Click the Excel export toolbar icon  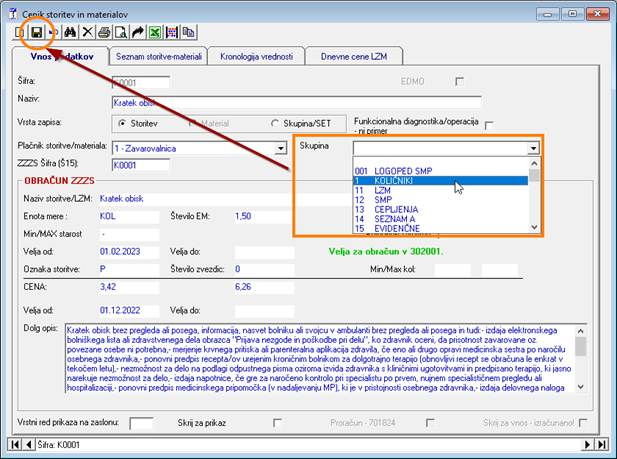click(x=155, y=33)
